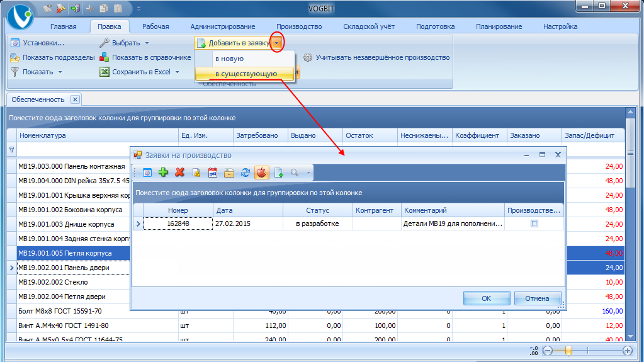Click the green plus add icon in Заявки toolbar
Screen dimensions: 644x362
tap(164, 173)
